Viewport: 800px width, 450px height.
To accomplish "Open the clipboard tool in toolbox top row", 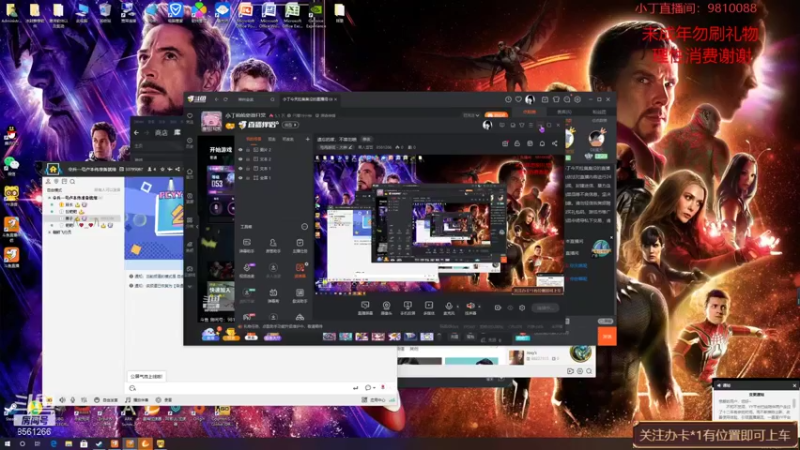I will click(x=299, y=244).
